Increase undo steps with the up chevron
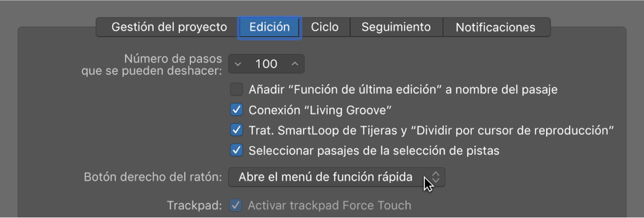644x218 pixels. 295,64
